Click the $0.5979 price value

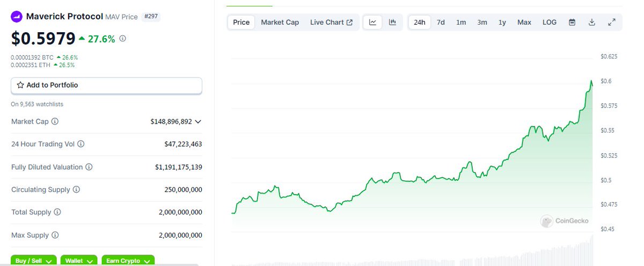pos(43,39)
